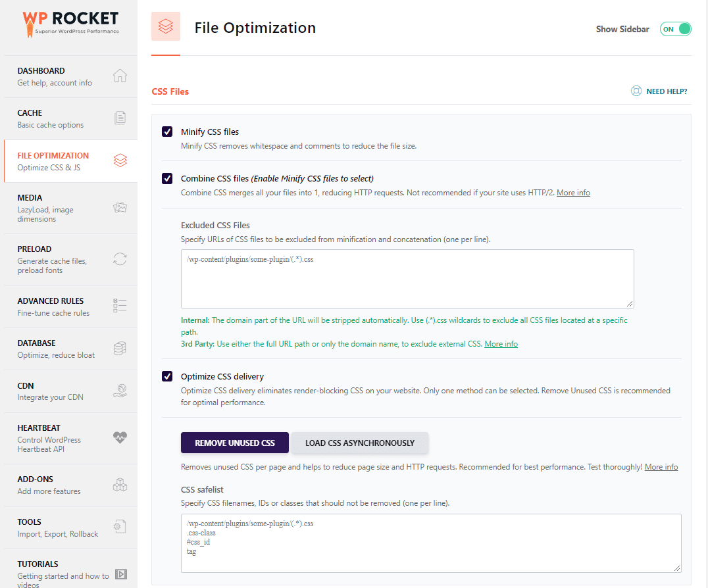Open Heartbeat API control section
The width and height of the screenshot is (708, 588).
[x=70, y=438]
